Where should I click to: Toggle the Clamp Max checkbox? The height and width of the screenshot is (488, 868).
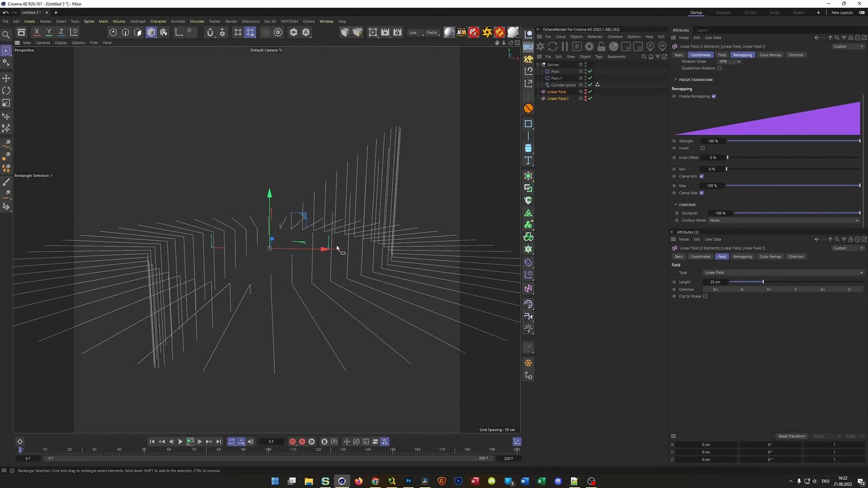pos(701,193)
